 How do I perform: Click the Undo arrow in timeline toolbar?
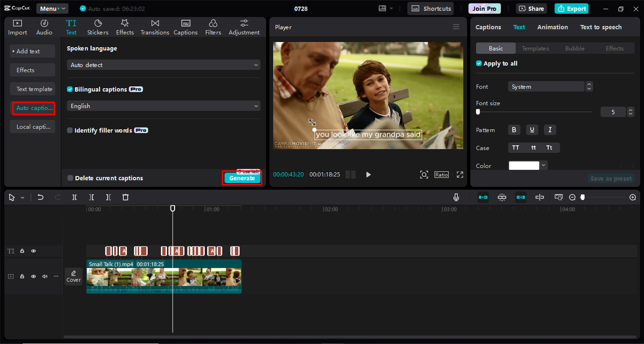pyautogui.click(x=41, y=197)
